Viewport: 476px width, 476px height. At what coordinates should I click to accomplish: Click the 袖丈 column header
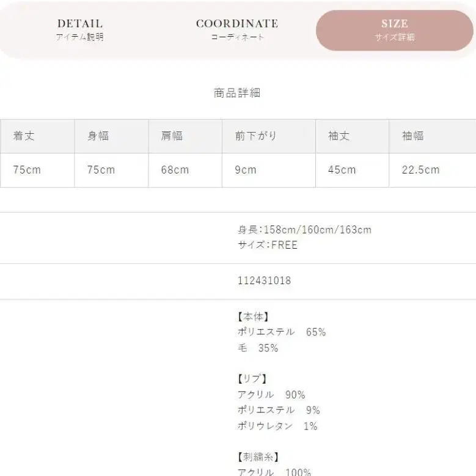coord(339,136)
